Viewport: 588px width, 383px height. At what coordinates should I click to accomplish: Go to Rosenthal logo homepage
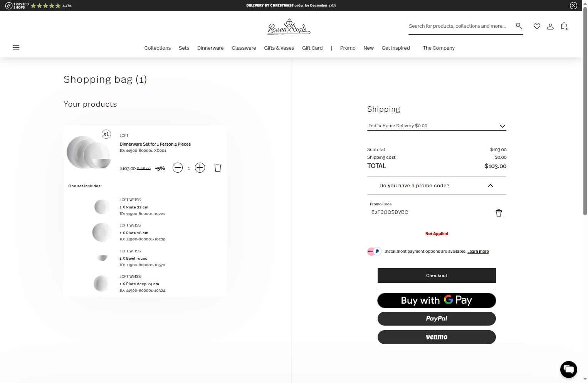(x=289, y=27)
